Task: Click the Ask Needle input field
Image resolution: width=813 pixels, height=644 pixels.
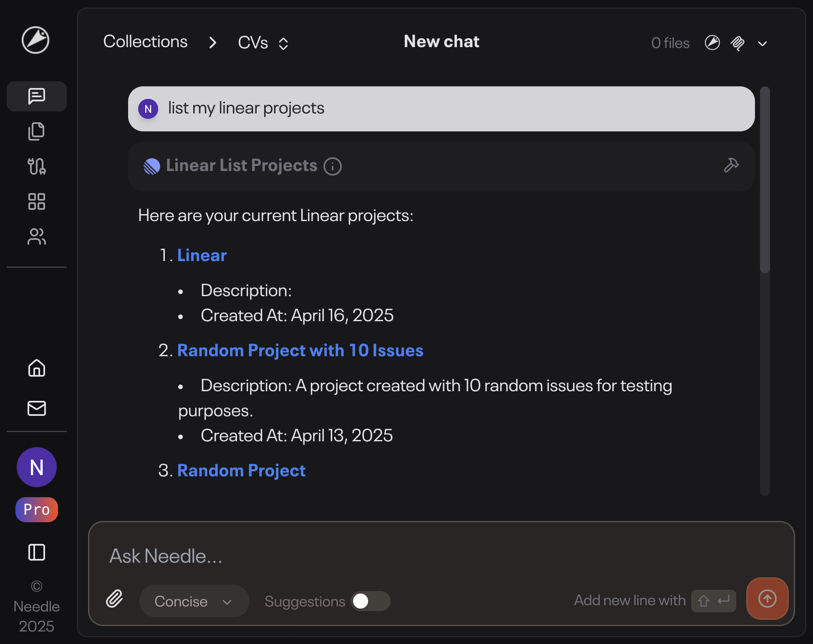Action: [x=441, y=556]
